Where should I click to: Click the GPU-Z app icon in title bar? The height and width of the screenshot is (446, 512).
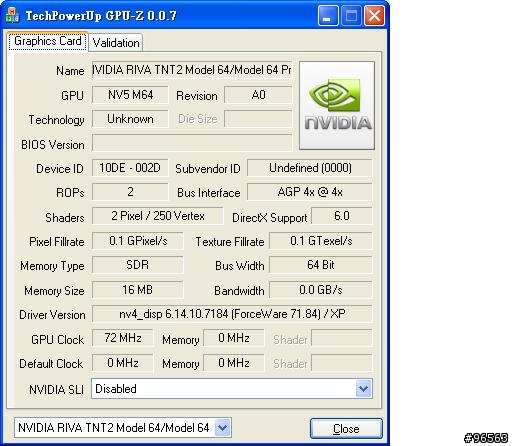click(12, 16)
